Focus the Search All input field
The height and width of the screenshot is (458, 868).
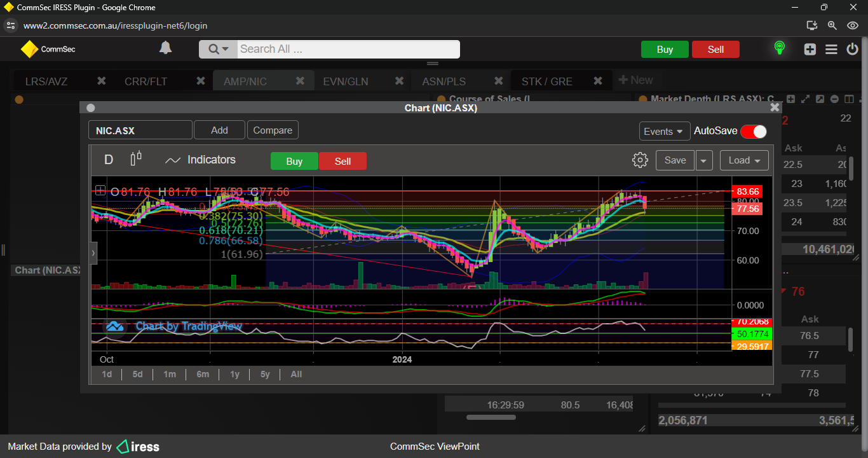point(348,49)
